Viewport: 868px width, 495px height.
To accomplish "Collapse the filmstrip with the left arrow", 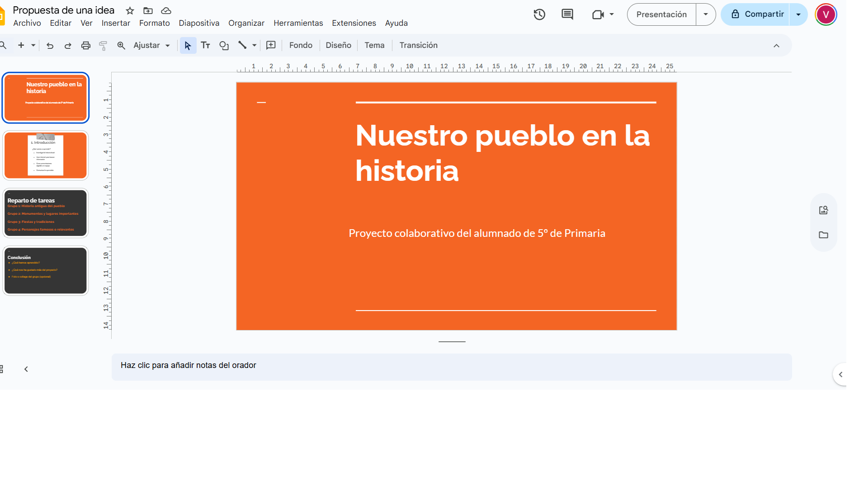I will (26, 369).
